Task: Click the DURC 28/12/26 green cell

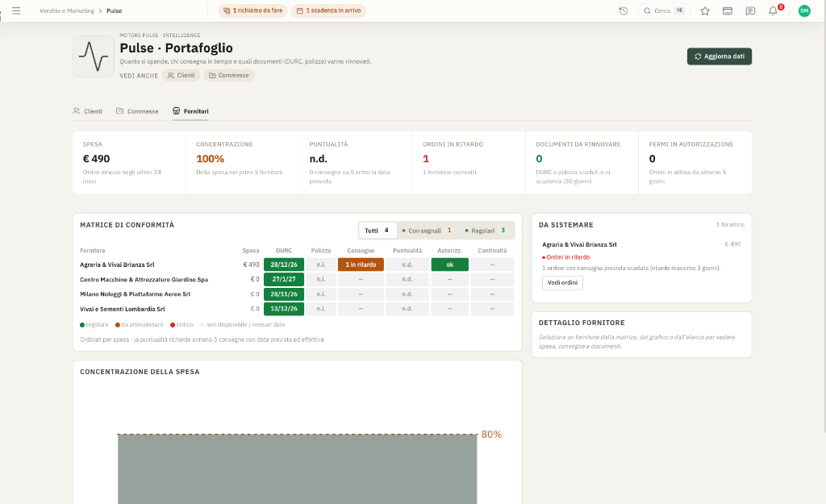Action: (x=284, y=264)
